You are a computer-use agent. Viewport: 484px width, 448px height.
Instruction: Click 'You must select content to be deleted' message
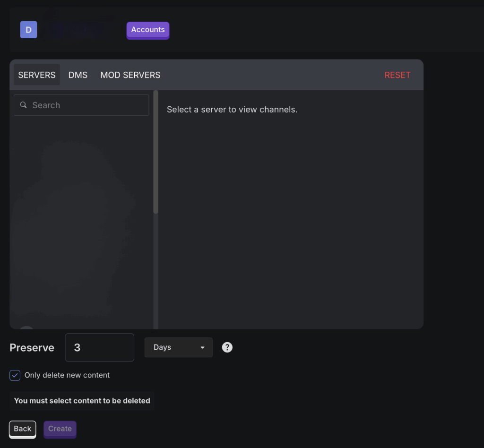tap(82, 401)
